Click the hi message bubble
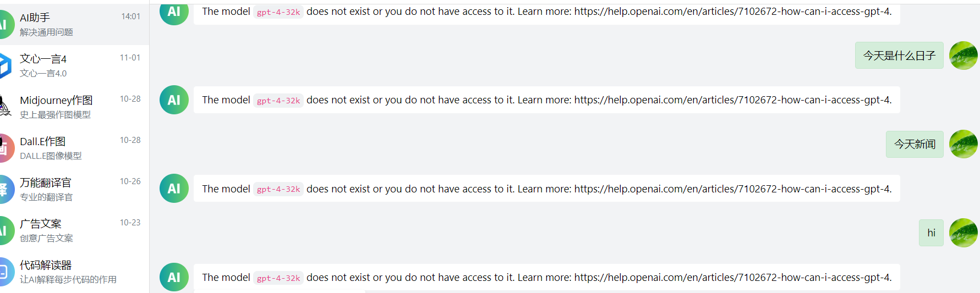980x293 pixels. [931, 233]
